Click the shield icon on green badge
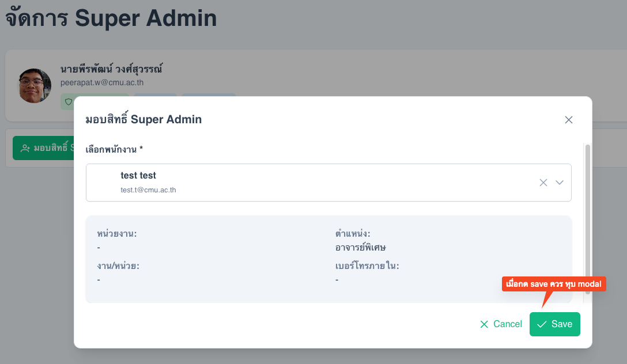Image resolution: width=627 pixels, height=364 pixels. (x=69, y=101)
